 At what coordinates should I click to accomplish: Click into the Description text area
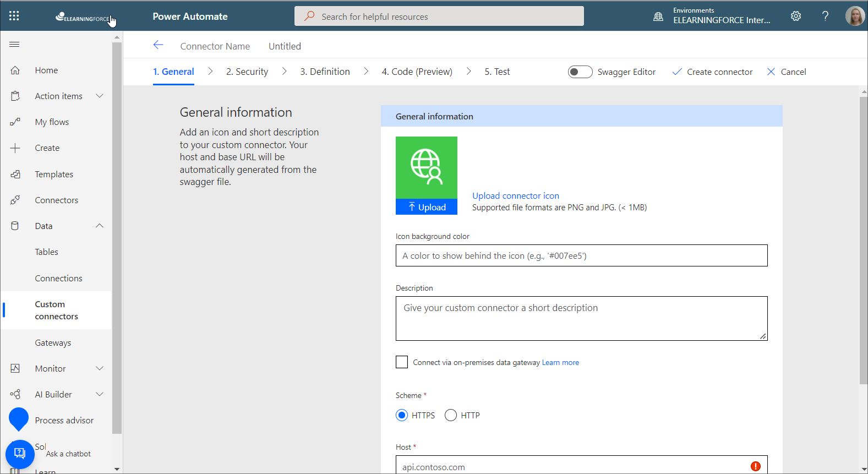tap(581, 318)
